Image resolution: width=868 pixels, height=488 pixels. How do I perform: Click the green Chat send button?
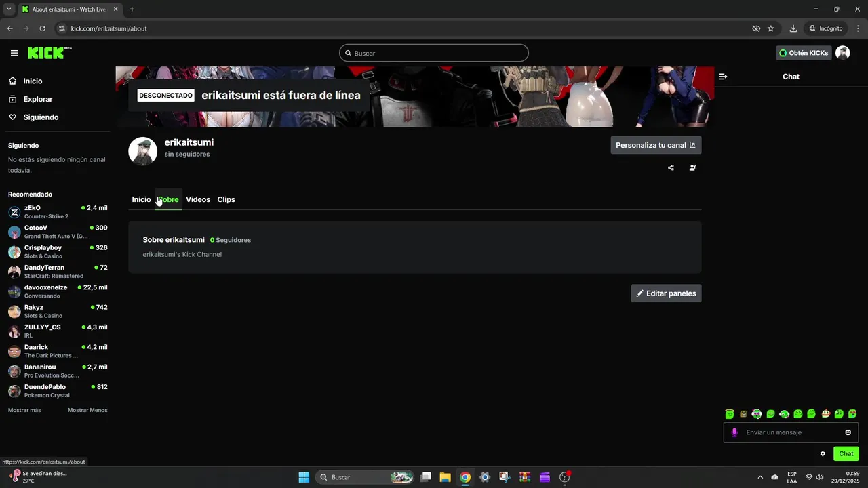846,453
